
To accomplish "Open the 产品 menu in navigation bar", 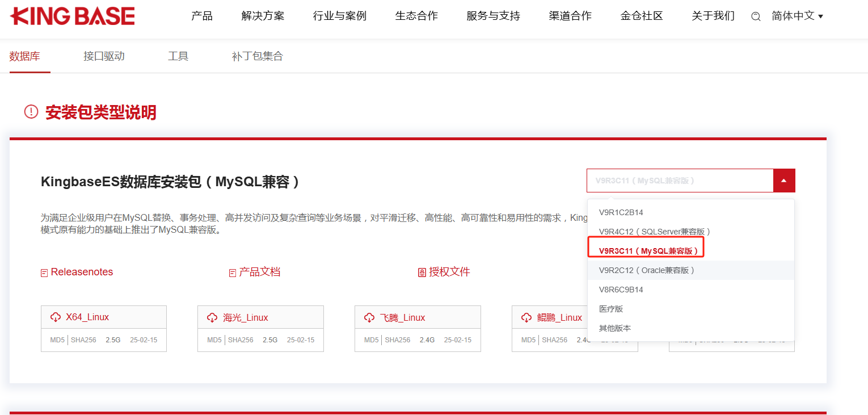I will (x=202, y=16).
